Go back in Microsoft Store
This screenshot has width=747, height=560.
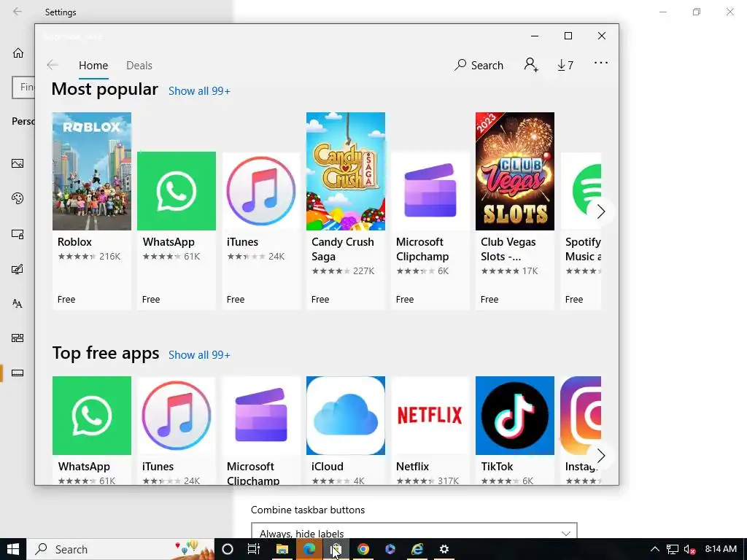[x=53, y=65]
